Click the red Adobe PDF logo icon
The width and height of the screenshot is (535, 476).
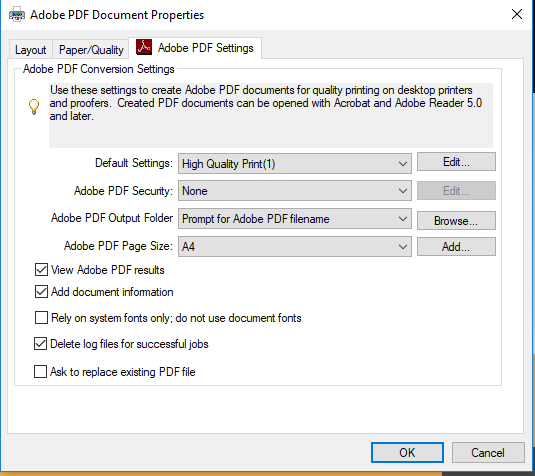pyautogui.click(x=144, y=47)
